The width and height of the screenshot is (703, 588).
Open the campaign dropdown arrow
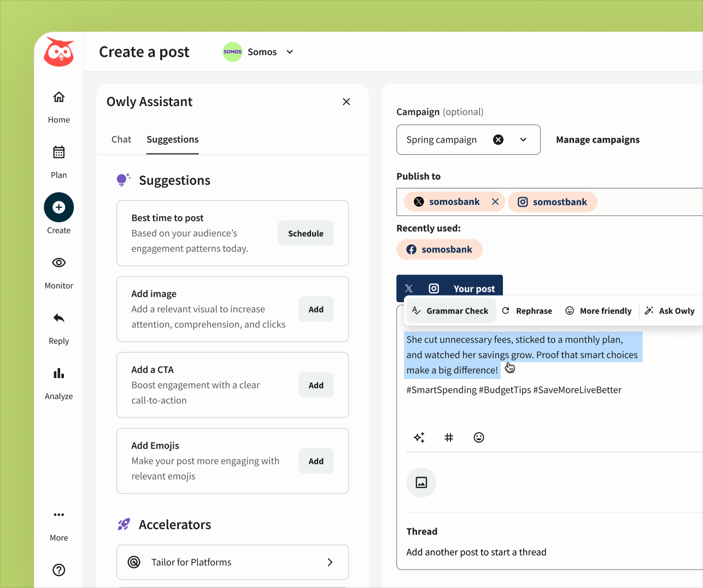tap(523, 140)
